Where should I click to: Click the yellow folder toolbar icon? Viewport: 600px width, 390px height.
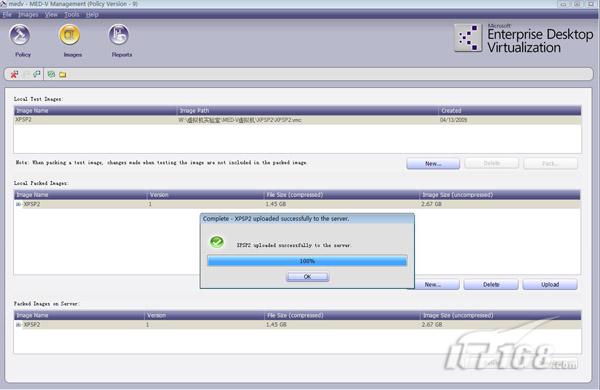62,75
